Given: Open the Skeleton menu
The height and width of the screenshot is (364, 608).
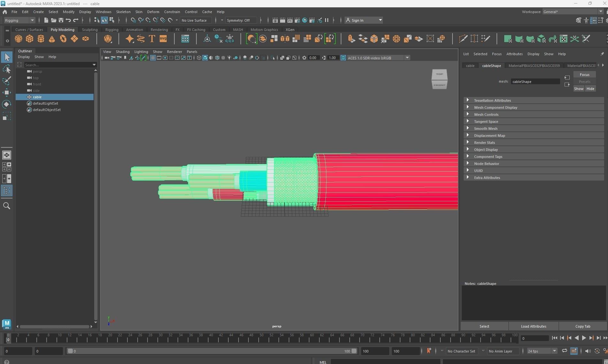Looking at the screenshot, I should click(x=123, y=12).
